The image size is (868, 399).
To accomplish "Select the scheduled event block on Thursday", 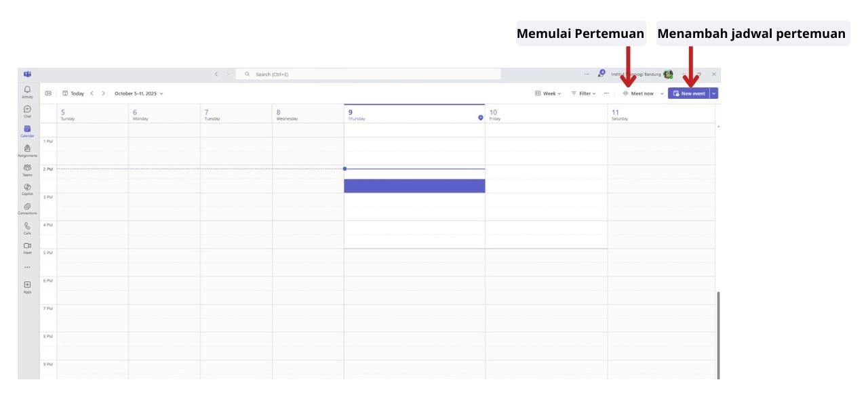I will pyautogui.click(x=414, y=185).
